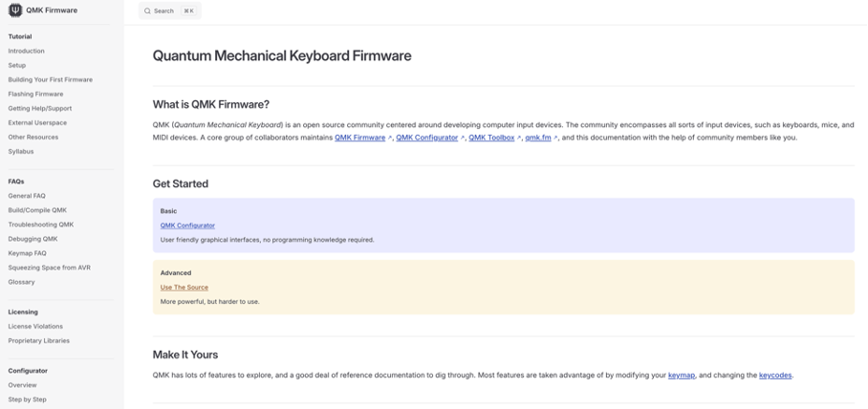
Task: Open the External Userspace page
Action: click(37, 122)
